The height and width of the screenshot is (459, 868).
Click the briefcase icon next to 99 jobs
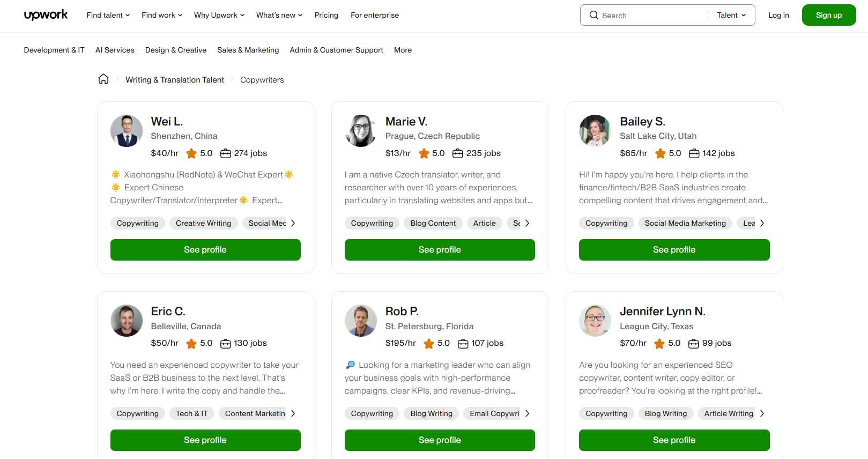693,343
